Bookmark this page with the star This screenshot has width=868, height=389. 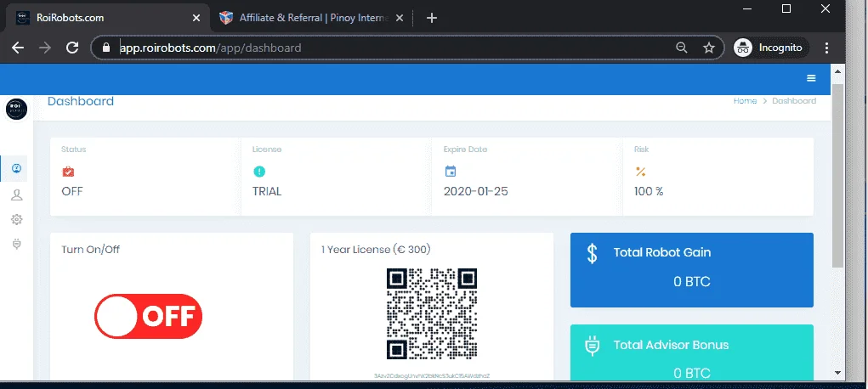(708, 48)
